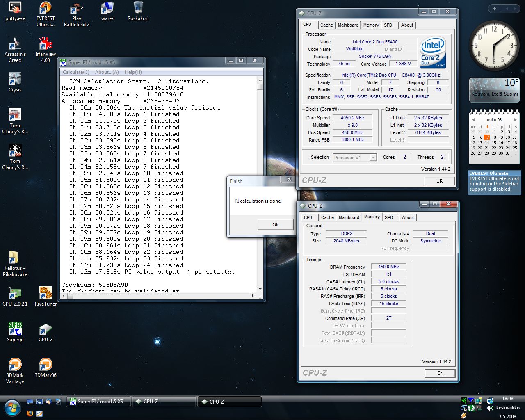525x420 pixels.
Task: Click the sidebar add gadget plus button
Action: coord(494,9)
